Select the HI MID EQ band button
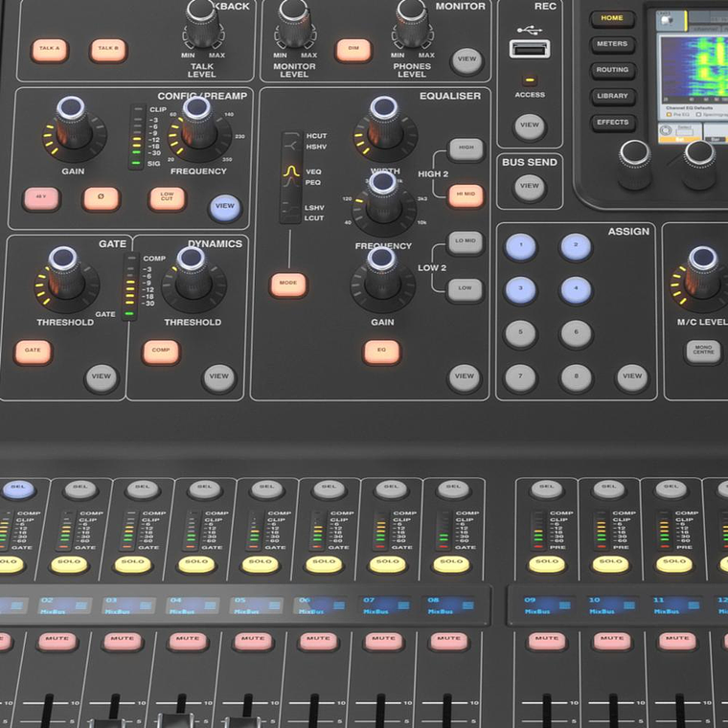The image size is (728, 728). pyautogui.click(x=466, y=195)
